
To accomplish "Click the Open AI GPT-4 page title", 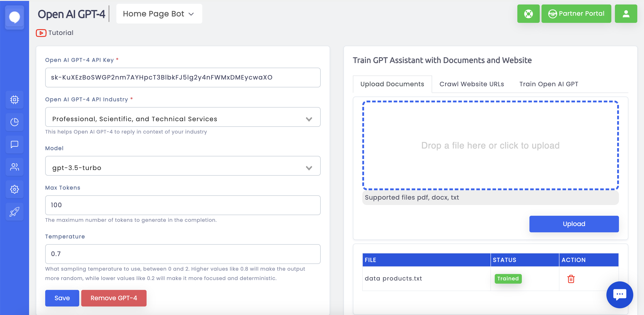I will tap(71, 14).
